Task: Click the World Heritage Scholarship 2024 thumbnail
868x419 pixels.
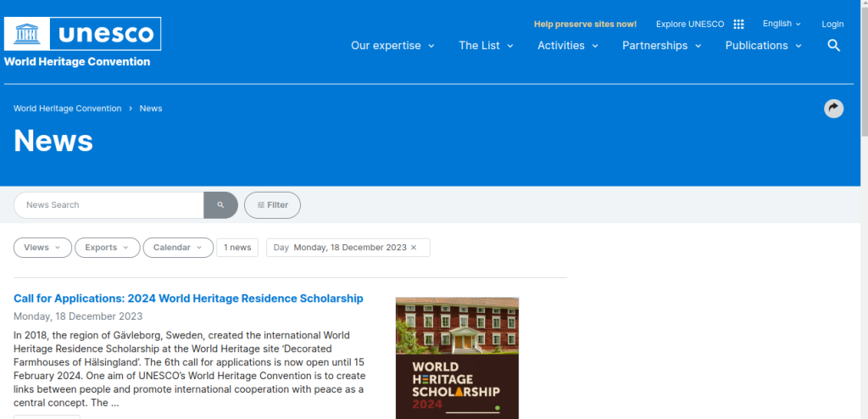Action: coord(457,358)
